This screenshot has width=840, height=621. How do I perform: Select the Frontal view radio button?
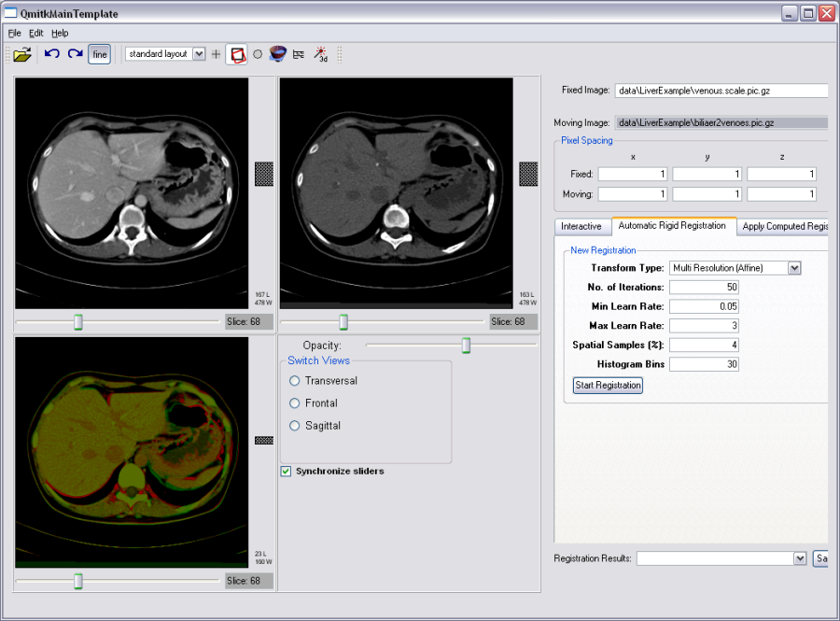(295, 403)
